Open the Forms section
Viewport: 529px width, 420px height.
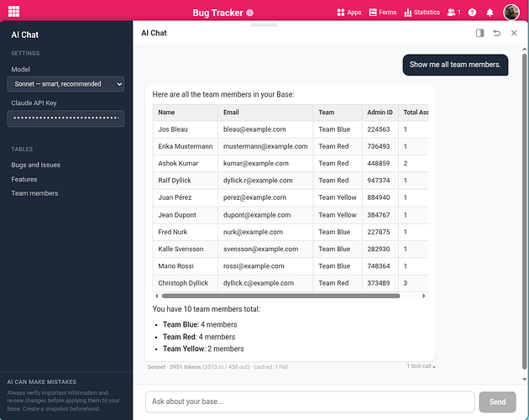[x=382, y=13]
